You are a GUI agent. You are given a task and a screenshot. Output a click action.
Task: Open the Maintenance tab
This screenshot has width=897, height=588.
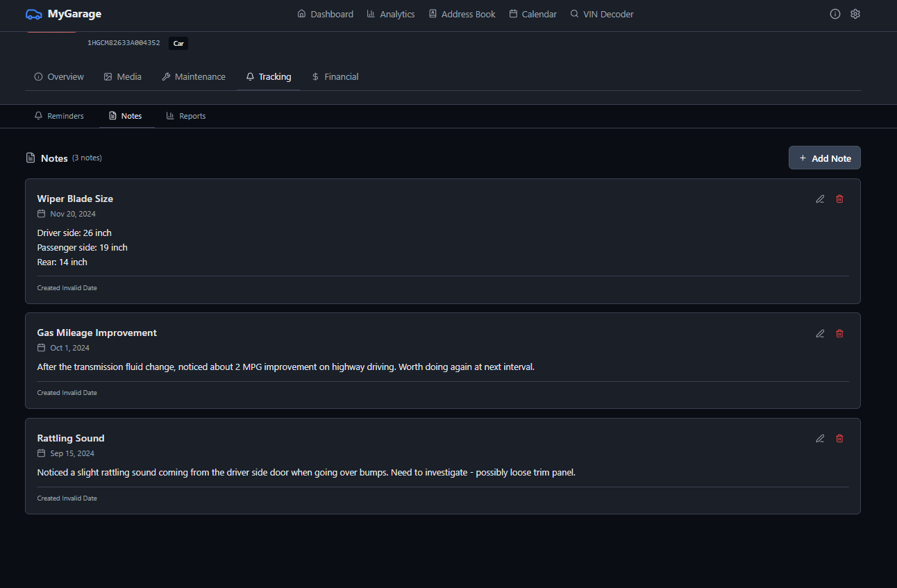coord(194,77)
